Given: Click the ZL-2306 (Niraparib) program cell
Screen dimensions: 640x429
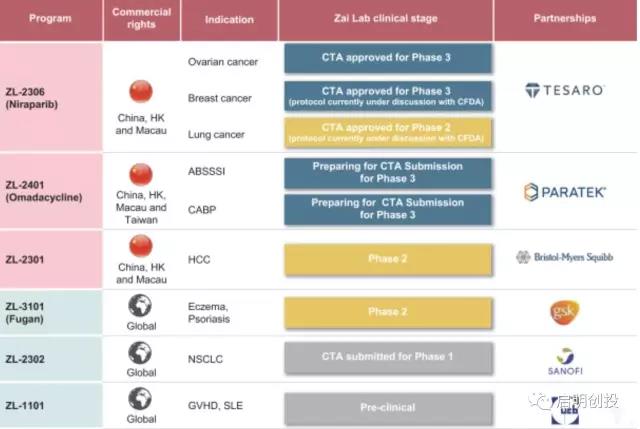Looking at the screenshot, I should [51, 95].
